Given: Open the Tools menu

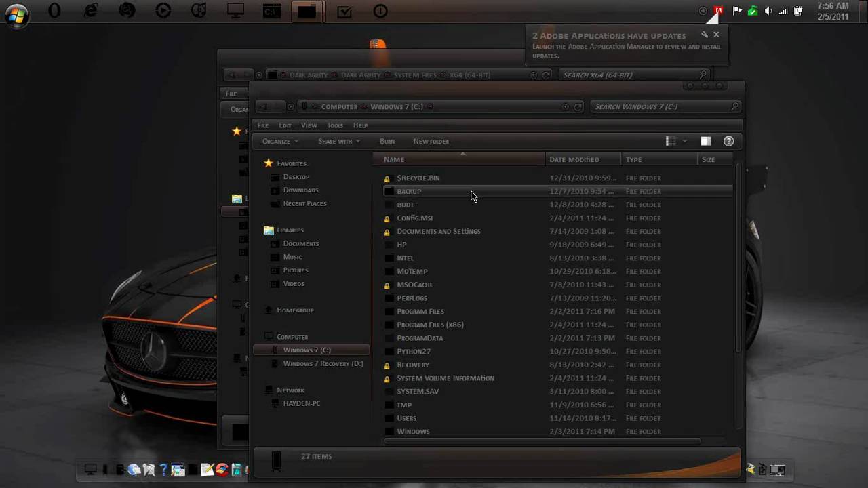Looking at the screenshot, I should (x=335, y=125).
